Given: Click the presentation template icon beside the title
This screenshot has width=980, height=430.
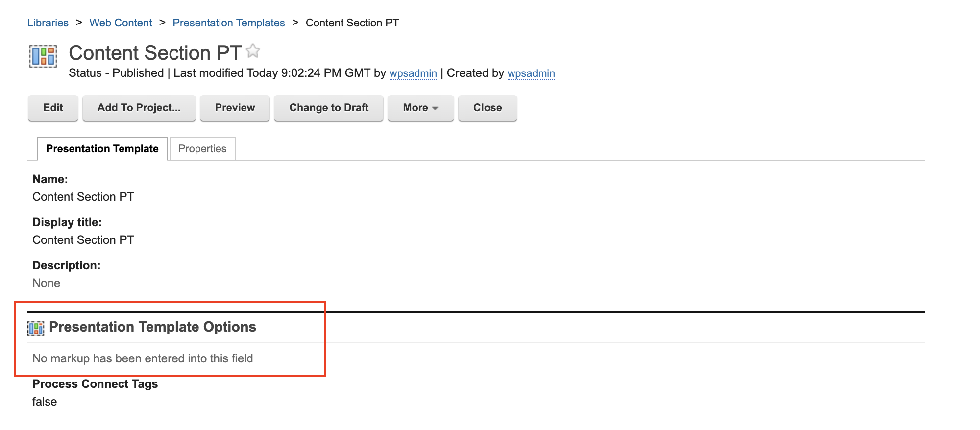Looking at the screenshot, I should [x=43, y=56].
